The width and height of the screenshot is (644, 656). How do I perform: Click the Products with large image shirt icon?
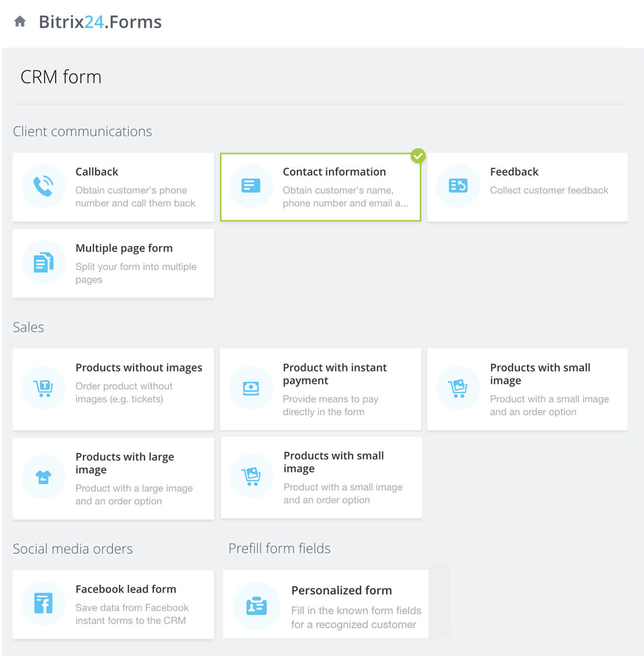coord(44,477)
